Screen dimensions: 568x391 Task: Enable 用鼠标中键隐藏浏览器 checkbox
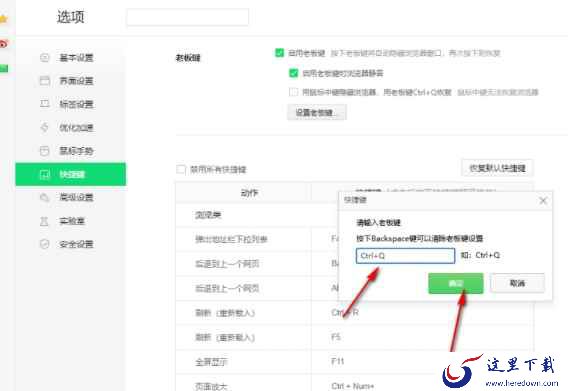pos(293,92)
